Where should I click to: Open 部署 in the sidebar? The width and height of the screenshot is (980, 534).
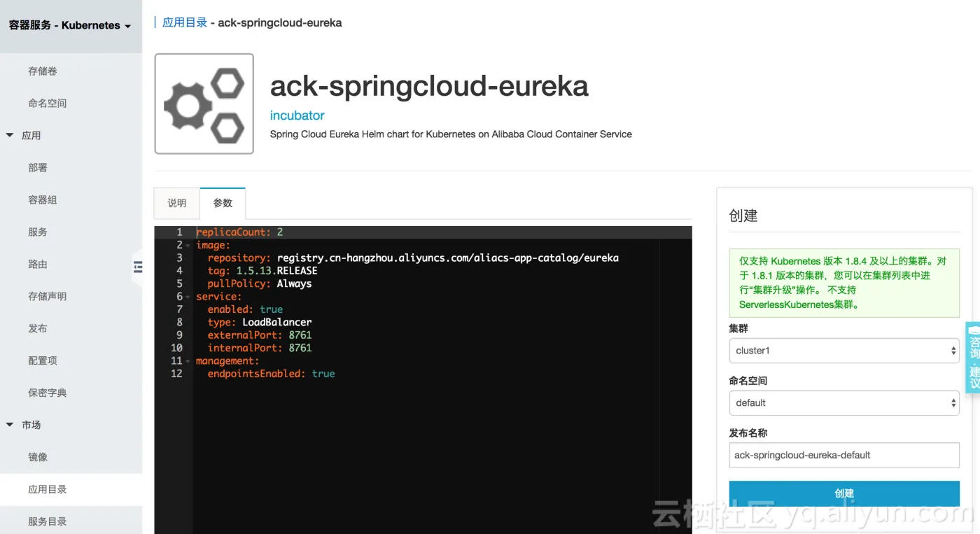click(x=38, y=167)
